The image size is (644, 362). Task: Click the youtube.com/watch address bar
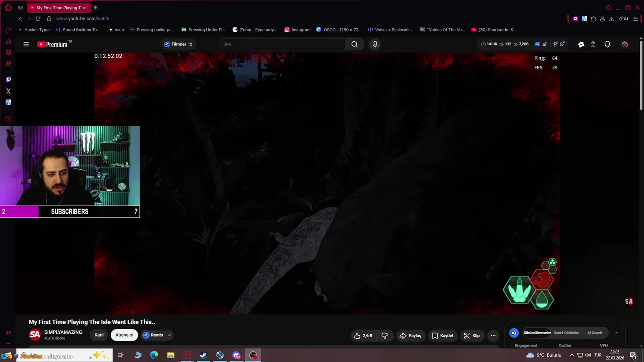83,19
